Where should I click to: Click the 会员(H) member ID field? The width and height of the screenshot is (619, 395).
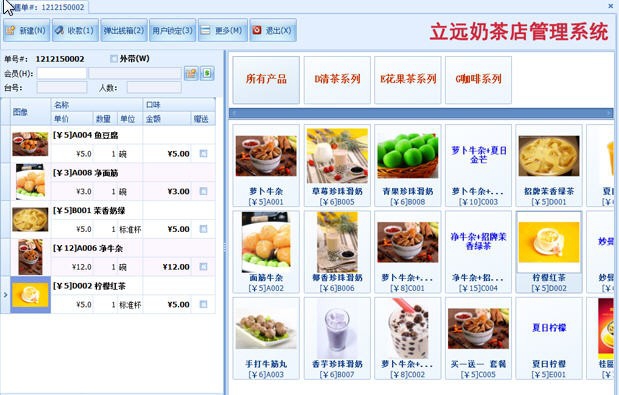click(62, 73)
